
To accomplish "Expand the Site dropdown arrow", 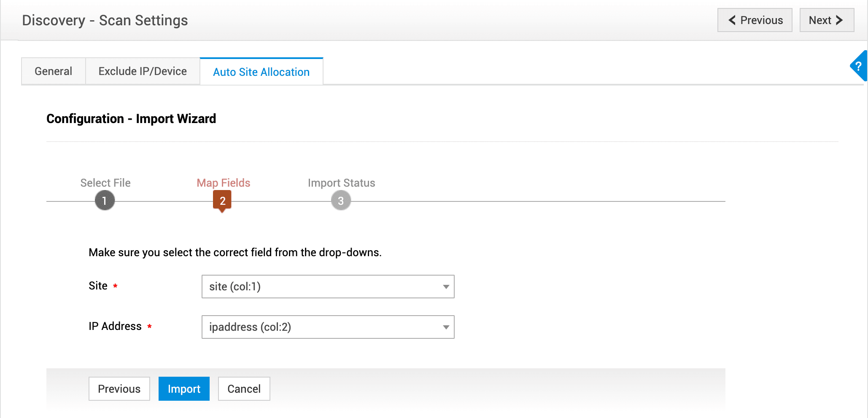I will click(445, 287).
